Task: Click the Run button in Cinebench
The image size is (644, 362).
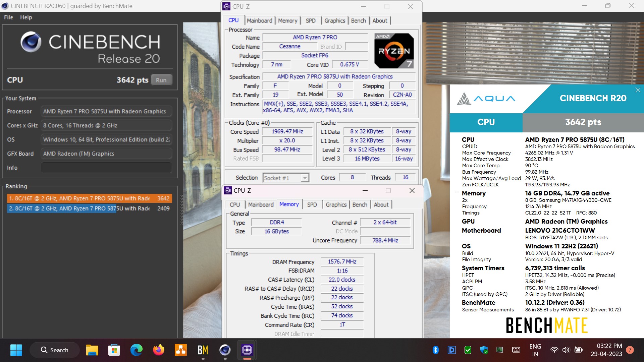Action: click(161, 80)
